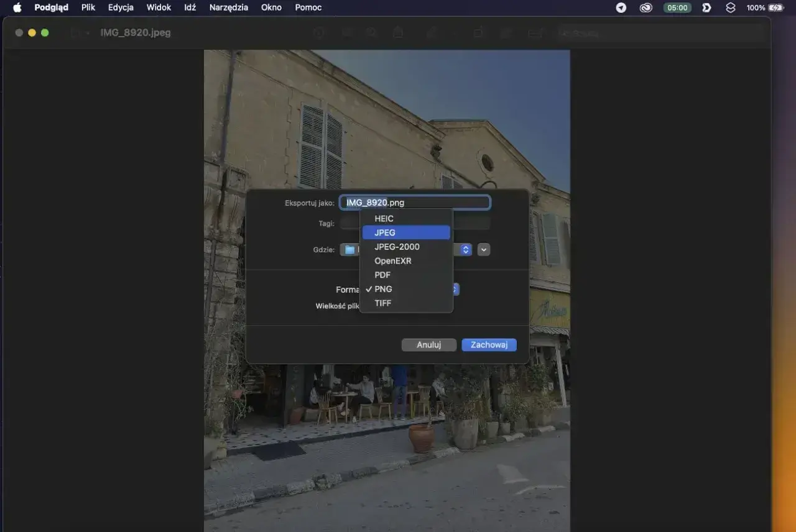The height and width of the screenshot is (532, 796).
Task: Open the stacked layers menu bar icon
Action: [x=731, y=7]
